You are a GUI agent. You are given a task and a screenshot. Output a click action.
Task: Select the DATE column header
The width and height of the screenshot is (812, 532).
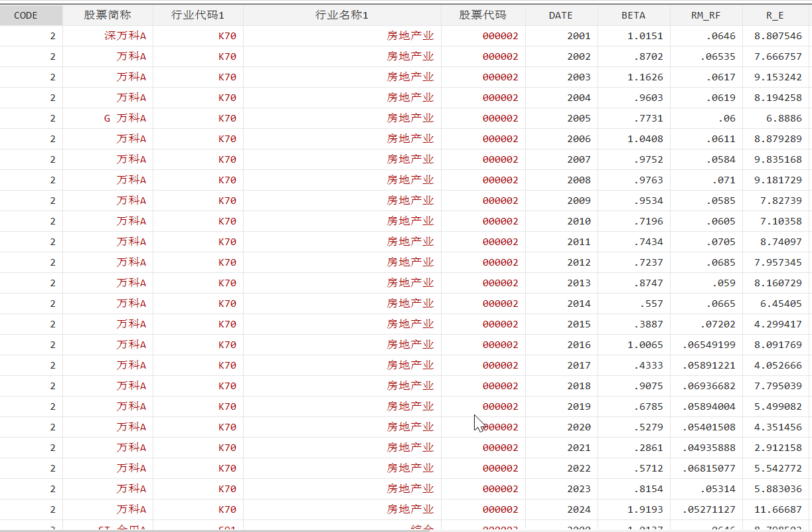(561, 15)
